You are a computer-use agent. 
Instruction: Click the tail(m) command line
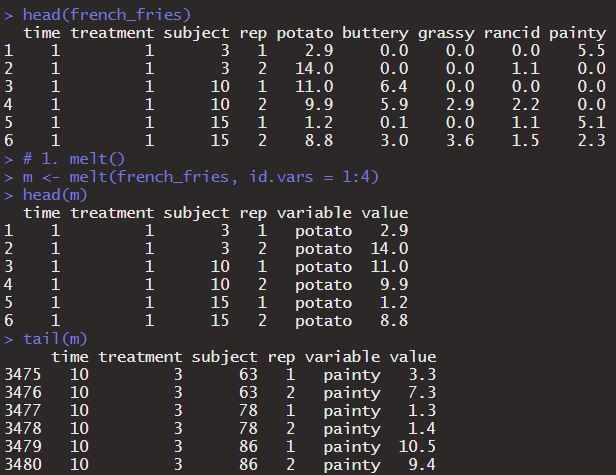[x=45, y=339]
